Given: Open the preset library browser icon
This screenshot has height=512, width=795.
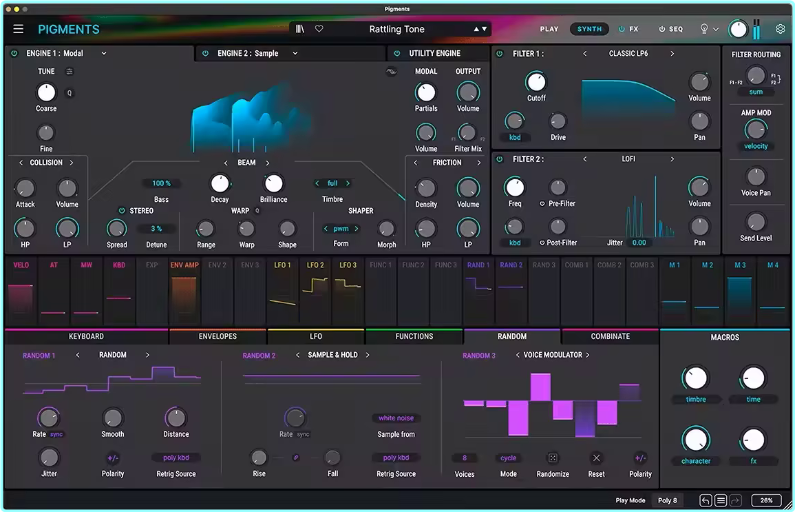Looking at the screenshot, I should [x=300, y=29].
